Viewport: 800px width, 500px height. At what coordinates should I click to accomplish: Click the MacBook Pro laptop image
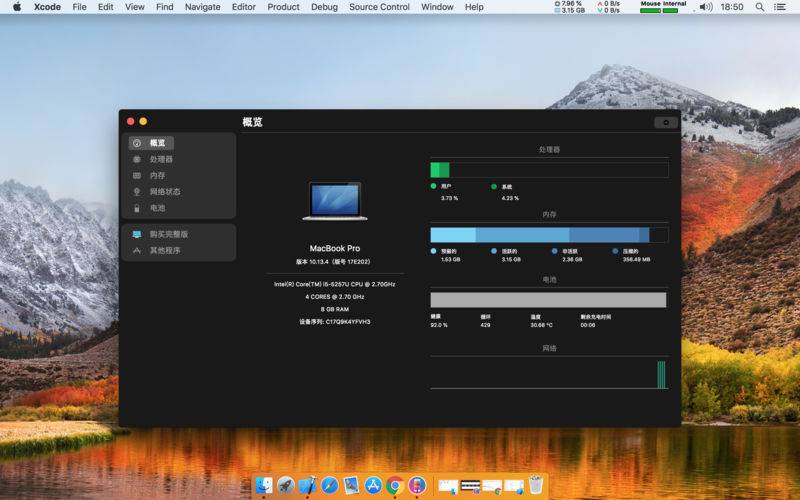335,201
